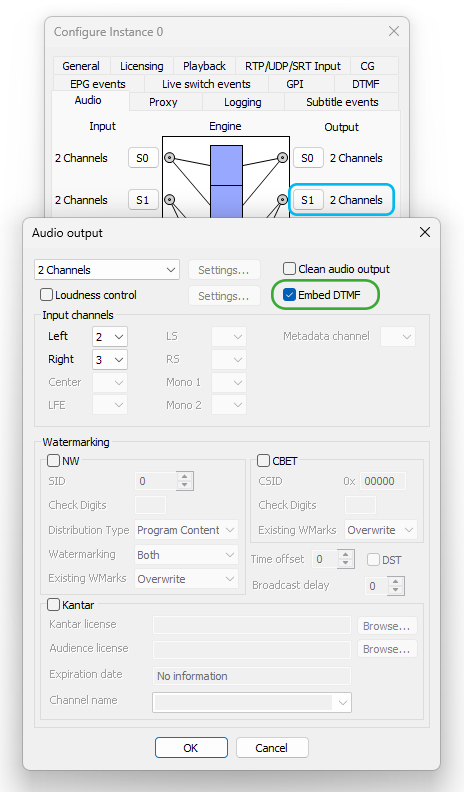Confirm with the OK button

point(191,748)
